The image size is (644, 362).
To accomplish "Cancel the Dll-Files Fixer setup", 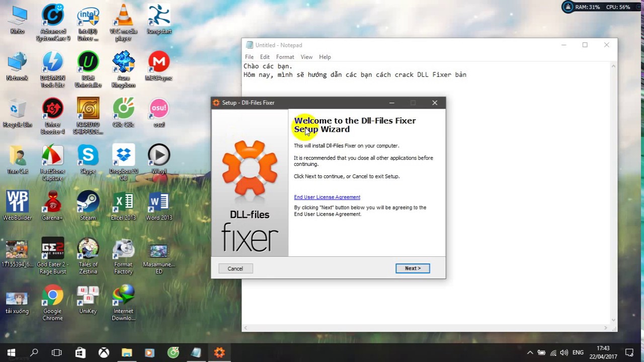I will 235,268.
